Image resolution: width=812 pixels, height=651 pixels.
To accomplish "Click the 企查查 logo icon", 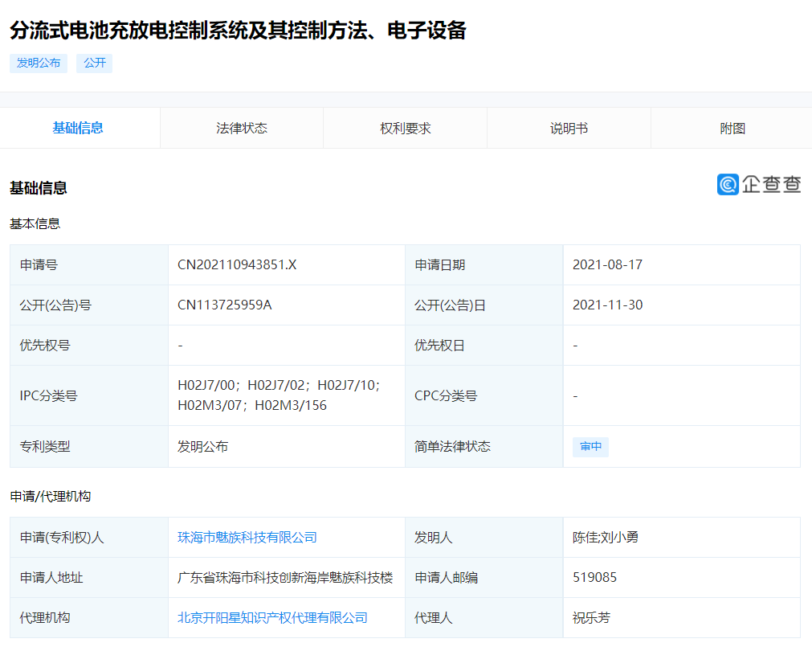I will [728, 184].
